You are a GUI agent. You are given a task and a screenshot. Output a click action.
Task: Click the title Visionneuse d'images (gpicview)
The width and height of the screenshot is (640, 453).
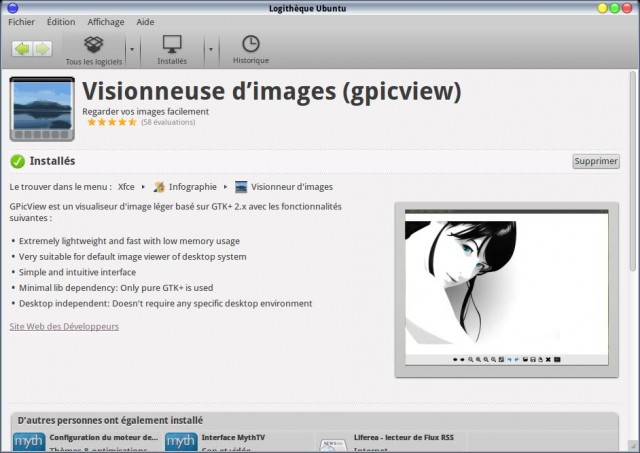tap(271, 91)
